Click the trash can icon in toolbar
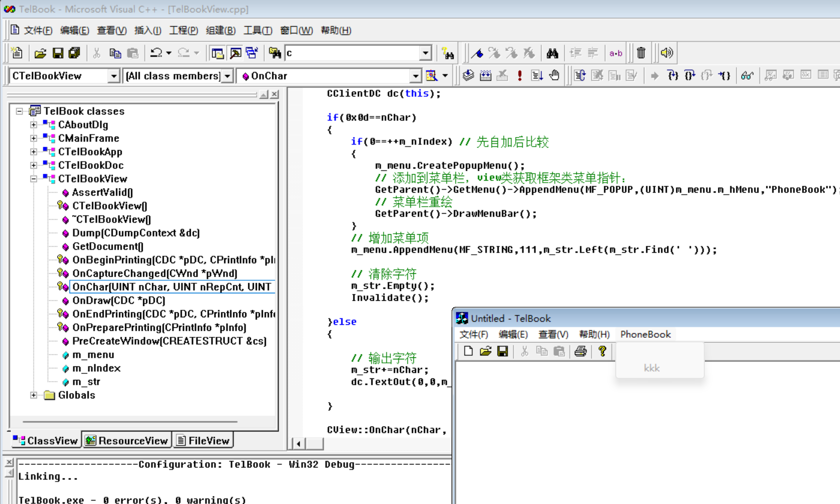 (x=641, y=53)
